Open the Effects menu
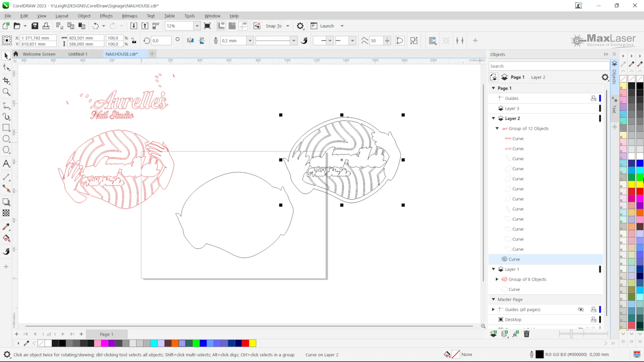The width and height of the screenshot is (644, 362). point(106,16)
